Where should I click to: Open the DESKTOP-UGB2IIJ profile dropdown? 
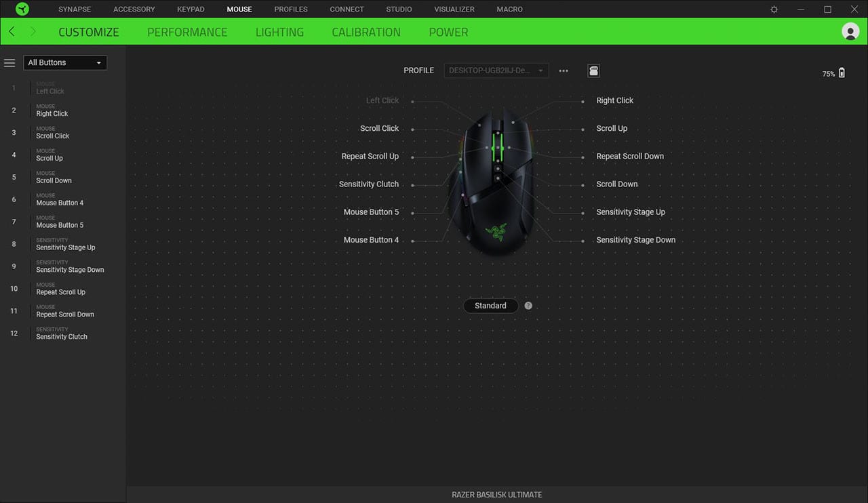point(496,70)
